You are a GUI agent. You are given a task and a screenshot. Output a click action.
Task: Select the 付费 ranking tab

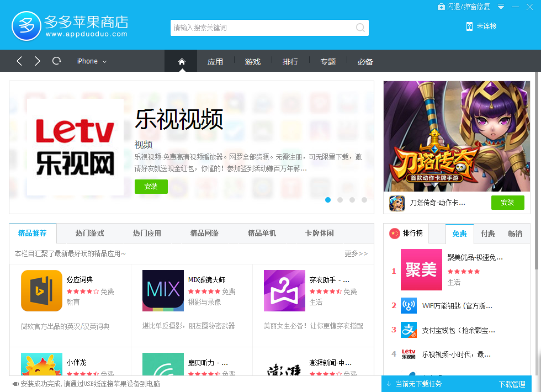[487, 234]
